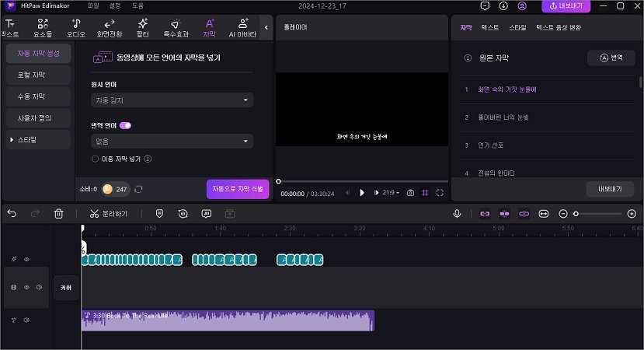This screenshot has width=644, height=350.
Task: Open the 필터 (Filters) panel
Action: point(142,28)
